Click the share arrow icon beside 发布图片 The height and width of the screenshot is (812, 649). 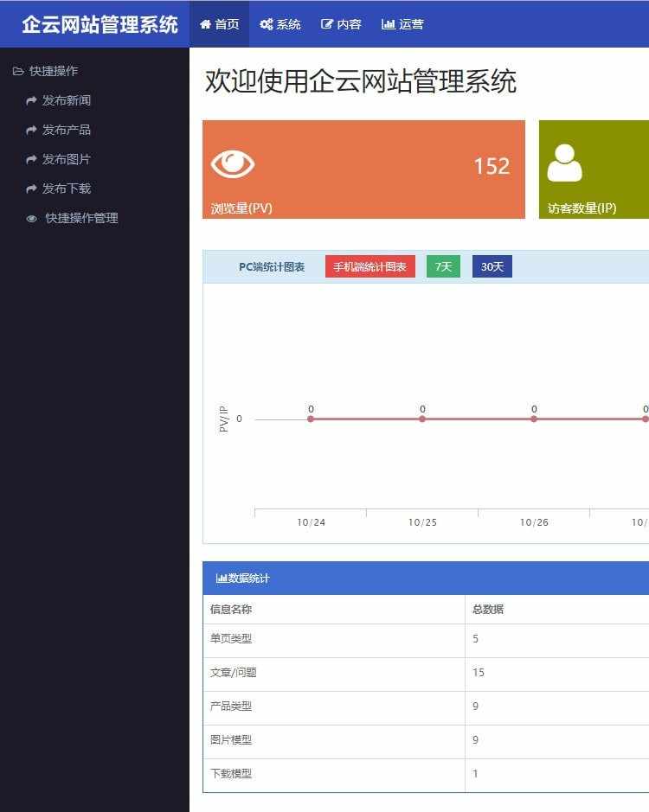[32, 159]
